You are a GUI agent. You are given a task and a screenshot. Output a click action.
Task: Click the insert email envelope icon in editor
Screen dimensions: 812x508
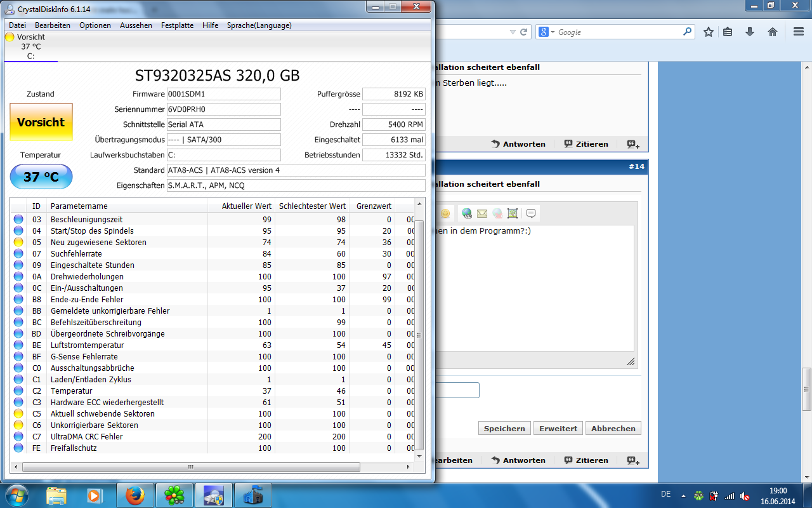(x=482, y=213)
